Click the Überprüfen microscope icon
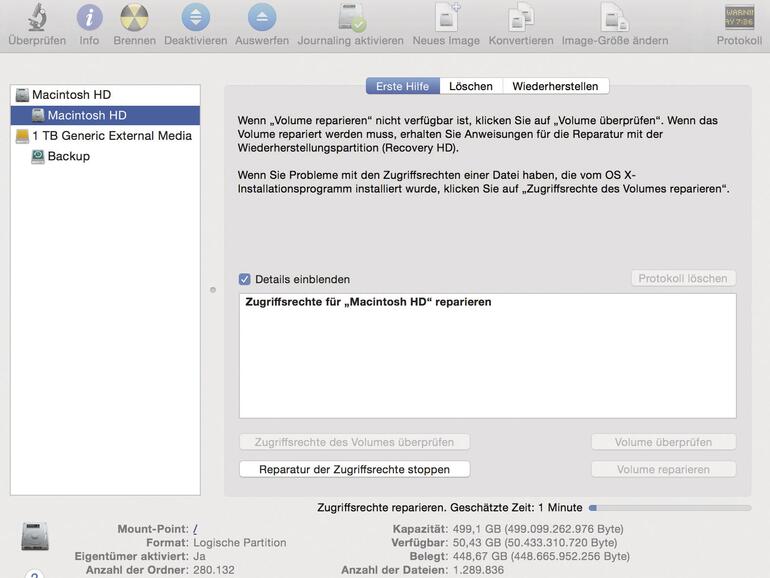 37,17
